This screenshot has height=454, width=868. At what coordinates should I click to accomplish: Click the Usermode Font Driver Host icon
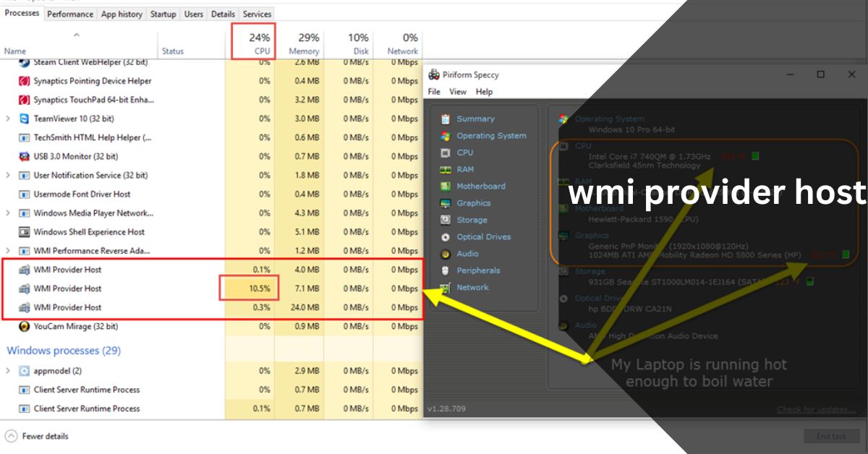tap(25, 194)
